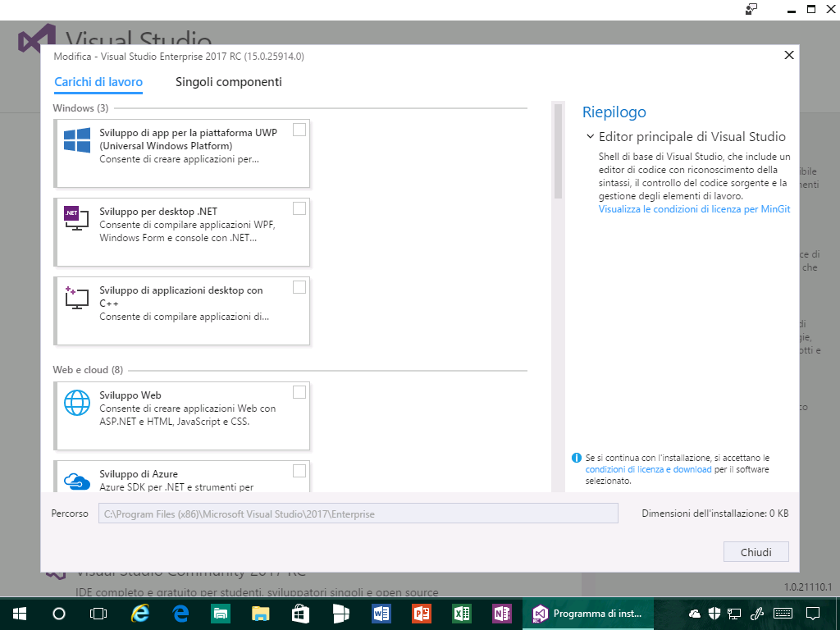Switch to the Singoli componenti tab
The image size is (840, 630).
[229, 82]
